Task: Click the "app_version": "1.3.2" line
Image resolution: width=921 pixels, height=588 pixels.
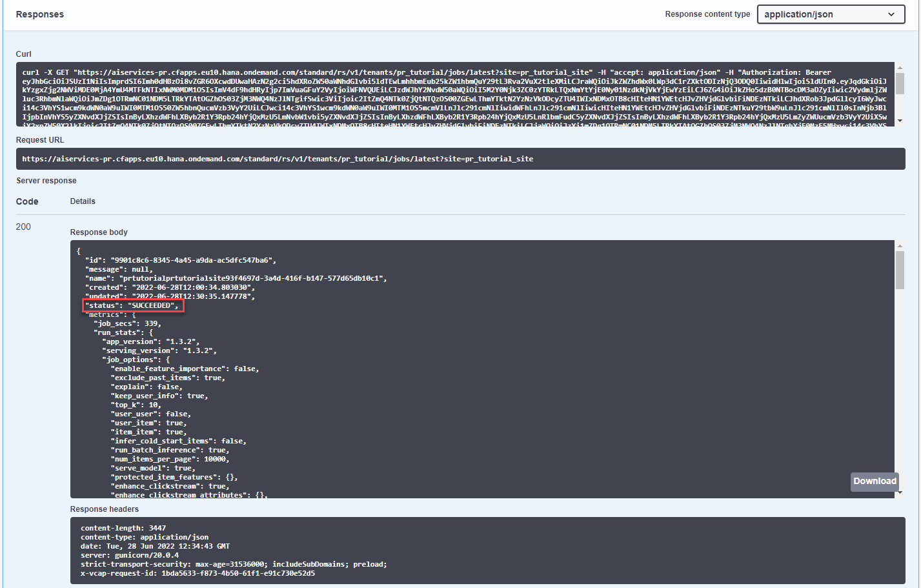Action: (151, 341)
